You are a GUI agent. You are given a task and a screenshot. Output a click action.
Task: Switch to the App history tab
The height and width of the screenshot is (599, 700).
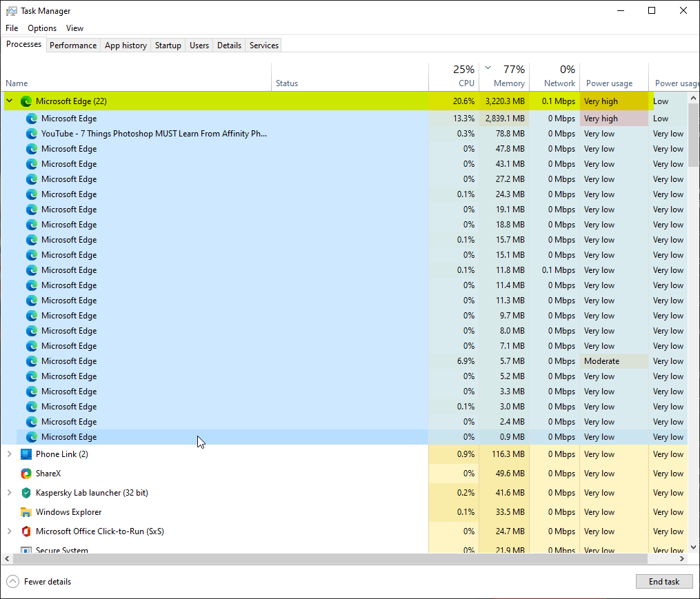pyautogui.click(x=126, y=45)
